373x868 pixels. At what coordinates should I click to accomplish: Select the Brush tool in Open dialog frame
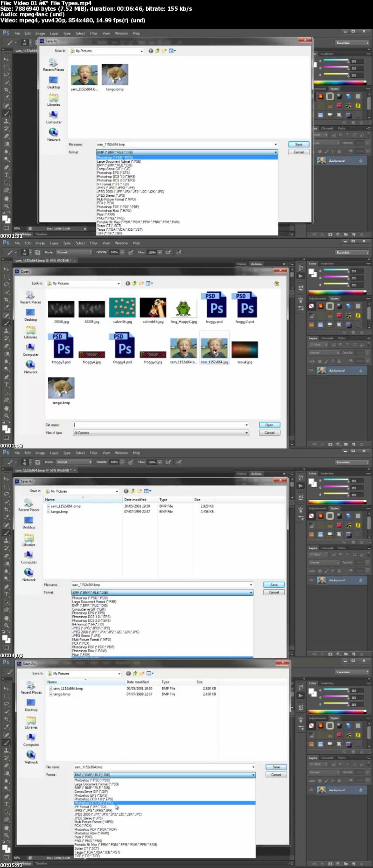[x=7, y=323]
